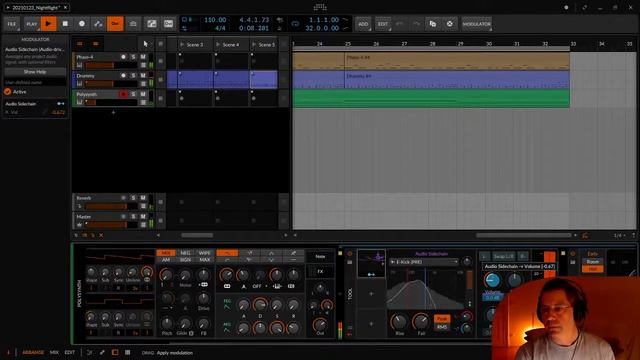Screen dimensions: 640x360
Task: Launch Scene 3
Action: click(182, 44)
